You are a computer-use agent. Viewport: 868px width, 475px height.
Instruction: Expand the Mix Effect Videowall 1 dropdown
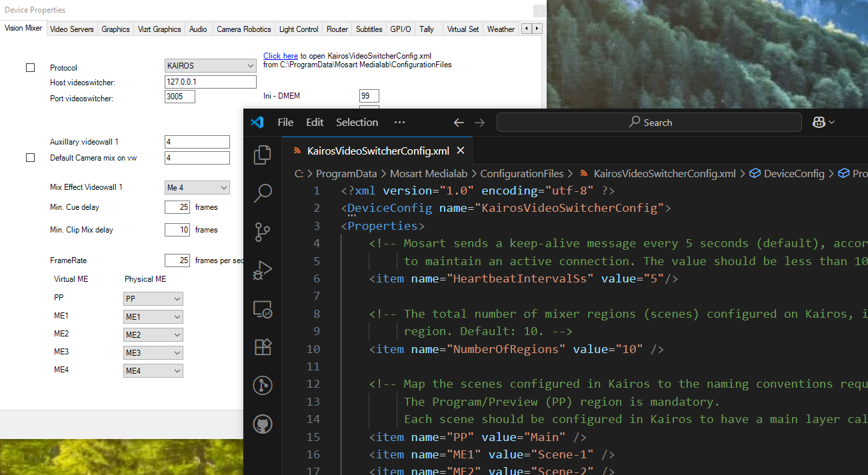coord(197,188)
